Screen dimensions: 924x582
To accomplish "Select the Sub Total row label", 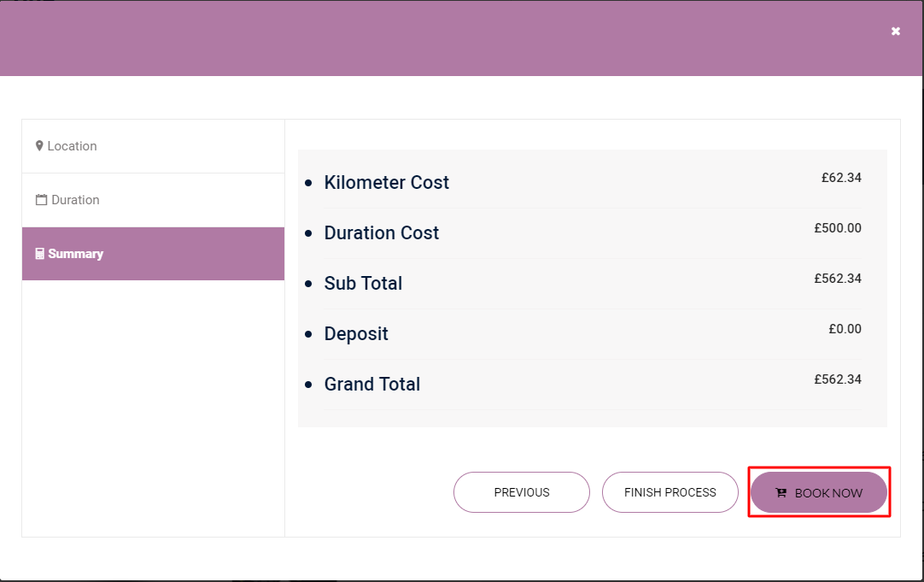I will (x=363, y=284).
